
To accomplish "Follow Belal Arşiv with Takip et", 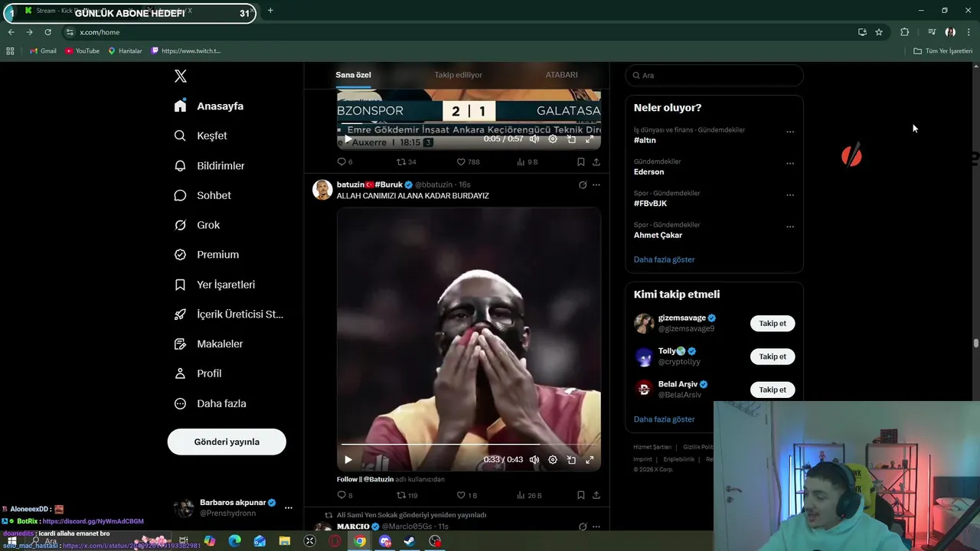I will coord(773,390).
